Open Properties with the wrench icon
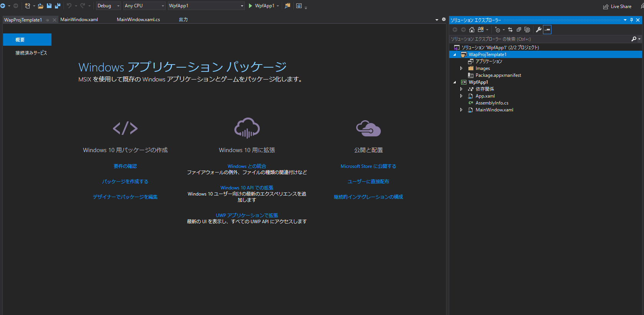 click(x=539, y=30)
